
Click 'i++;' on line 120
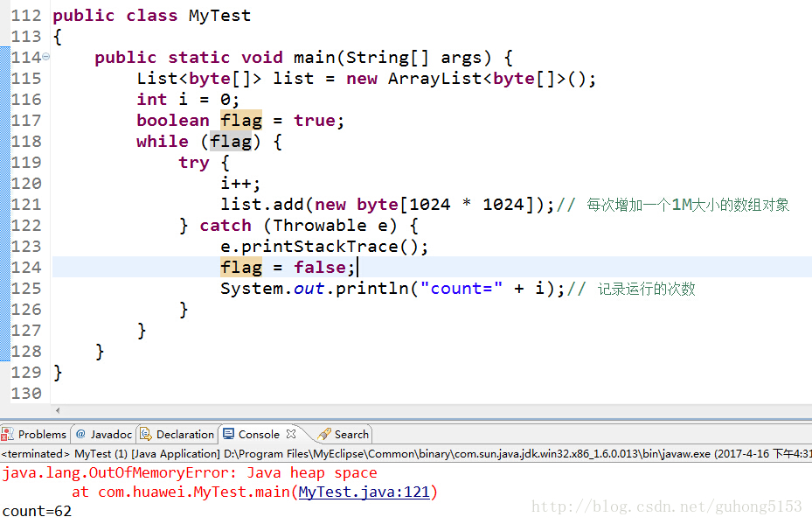[x=240, y=184]
